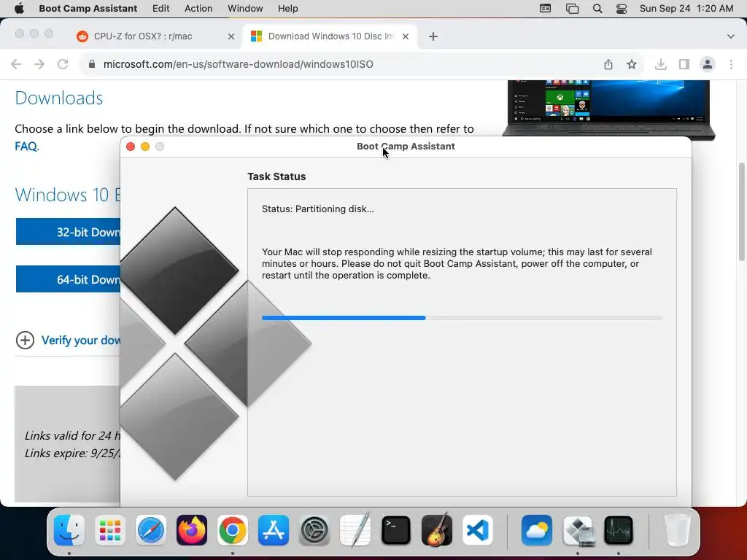Click the Windows 10 laptop image
The width and height of the screenshot is (747, 560).
point(608,109)
